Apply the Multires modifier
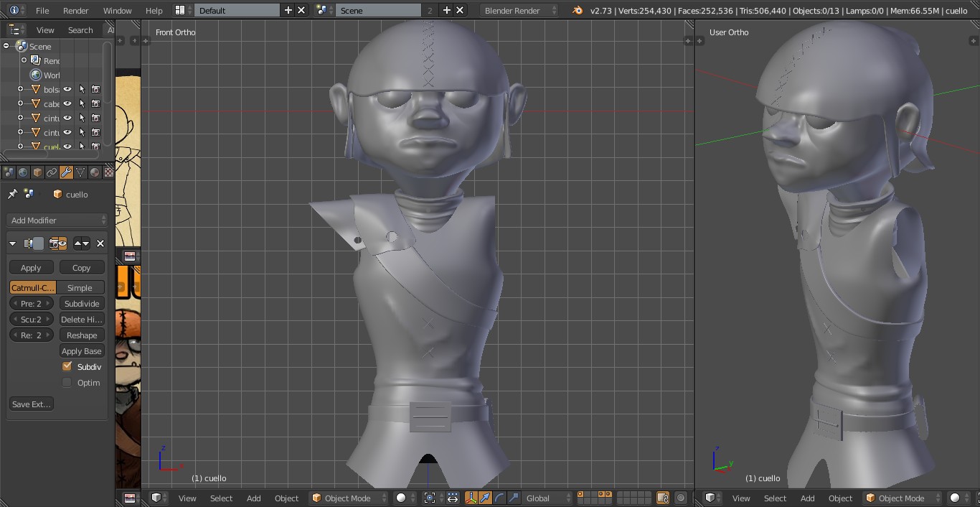 31,267
